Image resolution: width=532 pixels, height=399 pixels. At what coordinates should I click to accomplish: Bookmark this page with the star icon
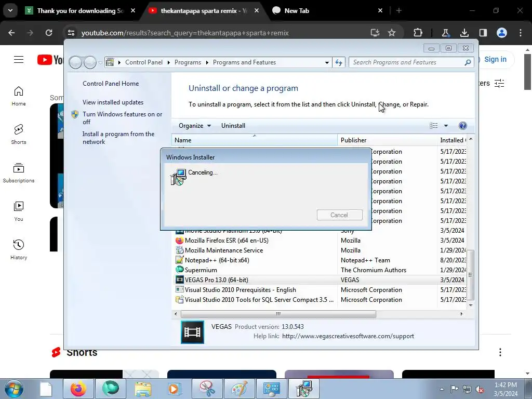click(x=392, y=33)
